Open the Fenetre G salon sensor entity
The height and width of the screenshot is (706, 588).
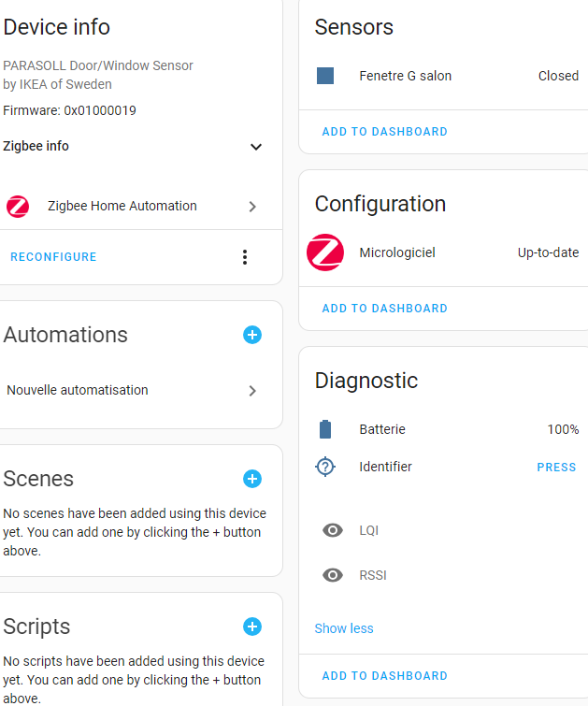[x=447, y=76]
